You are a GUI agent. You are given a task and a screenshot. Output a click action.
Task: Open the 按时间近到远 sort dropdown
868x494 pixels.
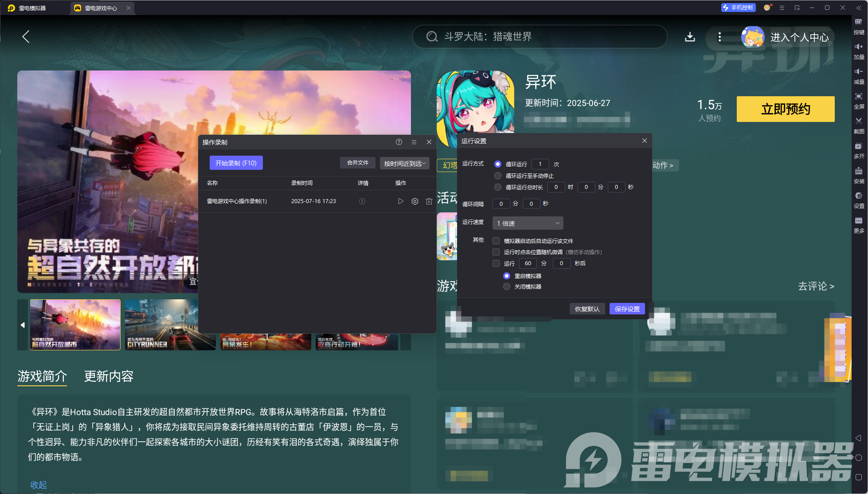tap(404, 163)
